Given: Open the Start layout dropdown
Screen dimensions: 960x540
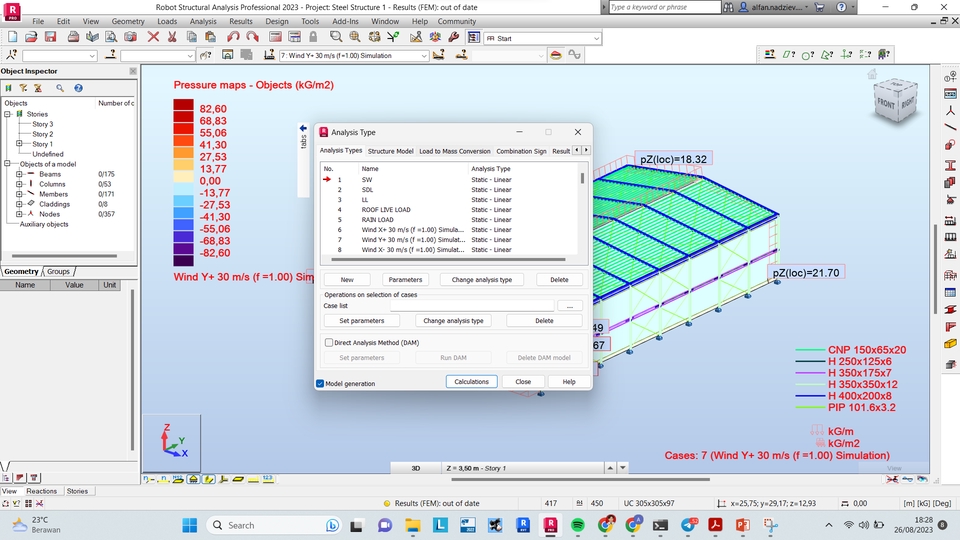Looking at the screenshot, I should (x=596, y=38).
